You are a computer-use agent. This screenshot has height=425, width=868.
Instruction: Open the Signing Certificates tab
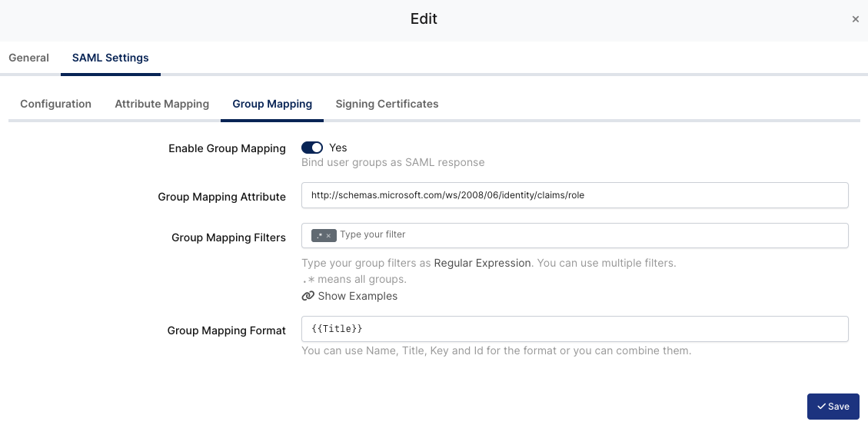tap(387, 104)
